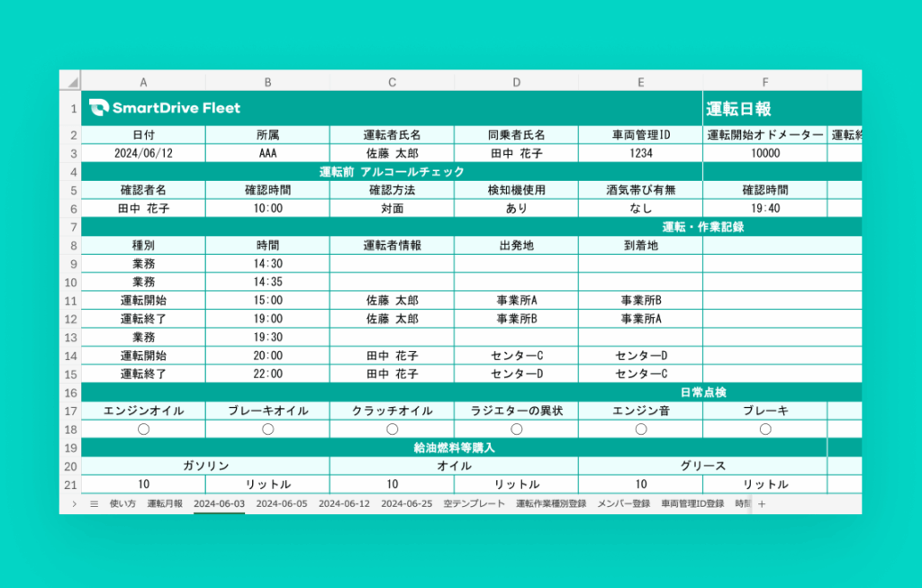Select the 車両管理ID value cell 1234
Image resolution: width=922 pixels, height=588 pixels.
tap(640, 153)
